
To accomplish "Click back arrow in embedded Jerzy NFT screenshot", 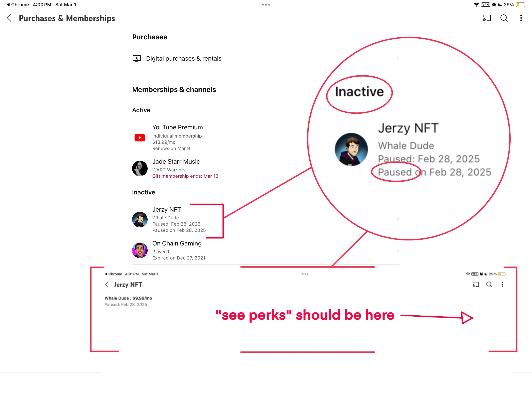I will pyautogui.click(x=107, y=284).
